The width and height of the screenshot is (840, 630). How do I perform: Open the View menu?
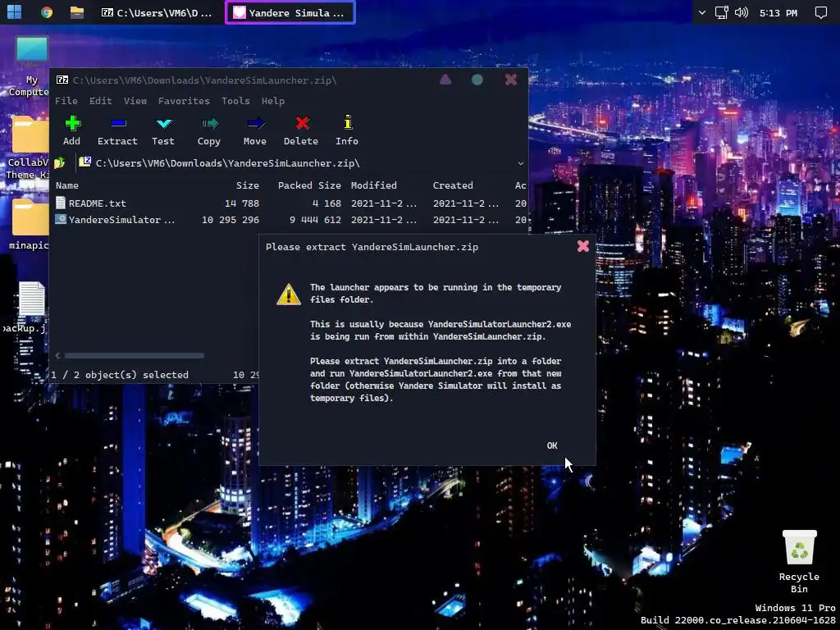pyautogui.click(x=135, y=101)
